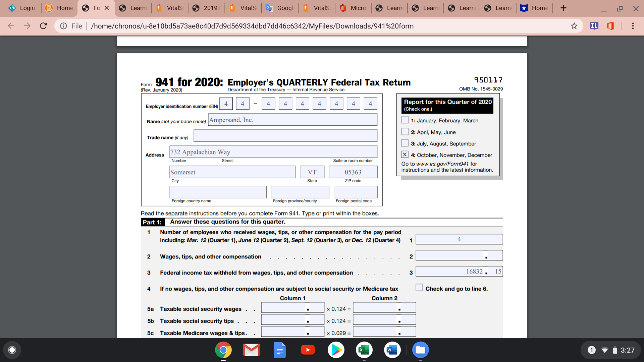Image resolution: width=644 pixels, height=362 pixels.
Task: Open the Chrome three-dot menu
Action: 633,26
